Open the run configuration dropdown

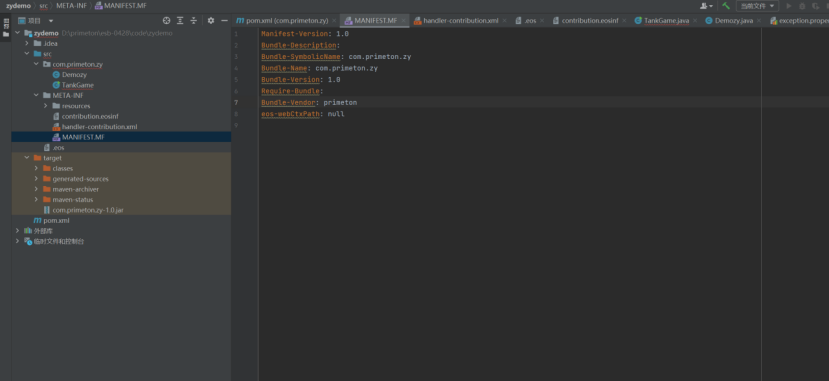(757, 6)
